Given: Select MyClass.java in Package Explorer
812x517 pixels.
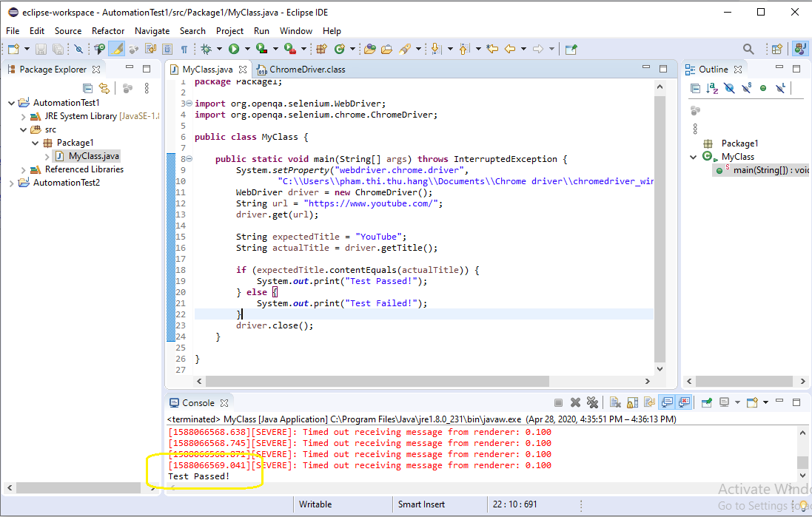Looking at the screenshot, I should point(93,156).
